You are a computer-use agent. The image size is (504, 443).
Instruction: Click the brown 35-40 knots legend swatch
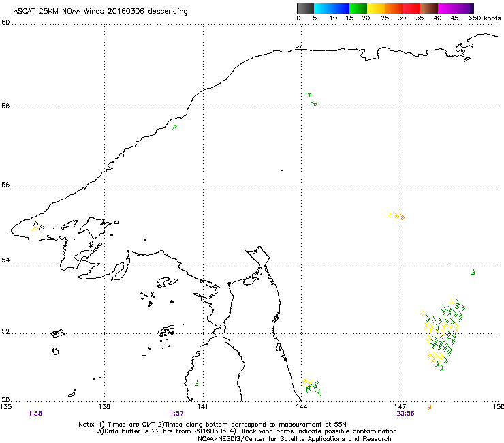coord(429,8)
